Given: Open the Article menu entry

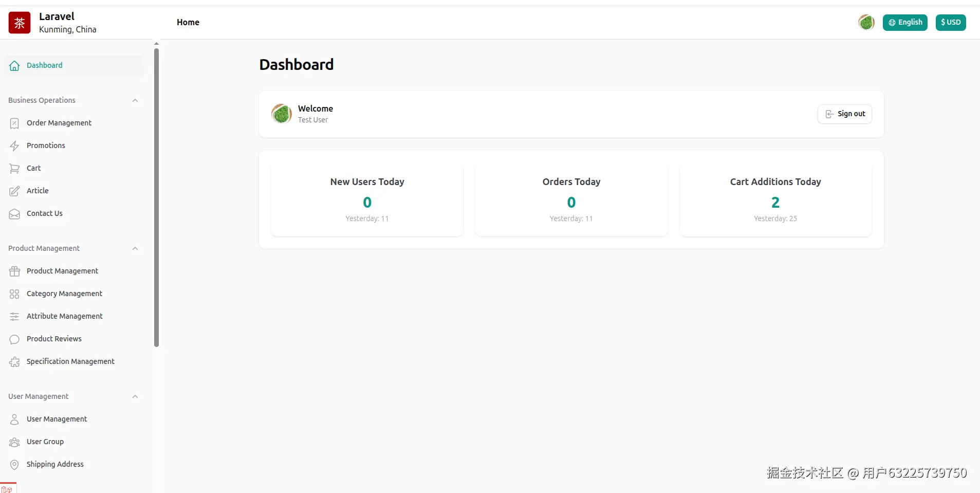Looking at the screenshot, I should coord(74,191).
